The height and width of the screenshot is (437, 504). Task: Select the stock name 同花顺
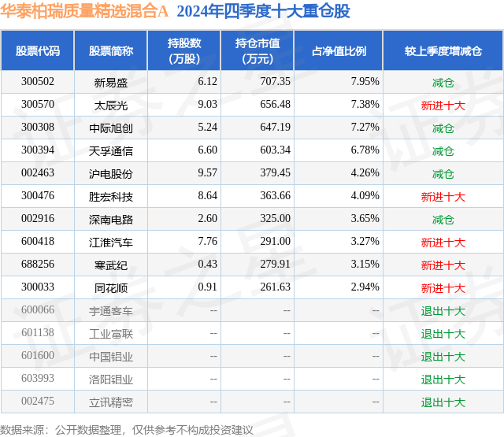(x=111, y=288)
